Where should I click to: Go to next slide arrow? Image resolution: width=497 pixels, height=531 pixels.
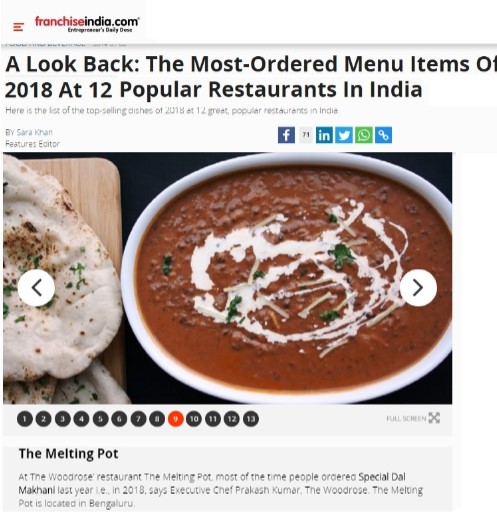point(418,288)
